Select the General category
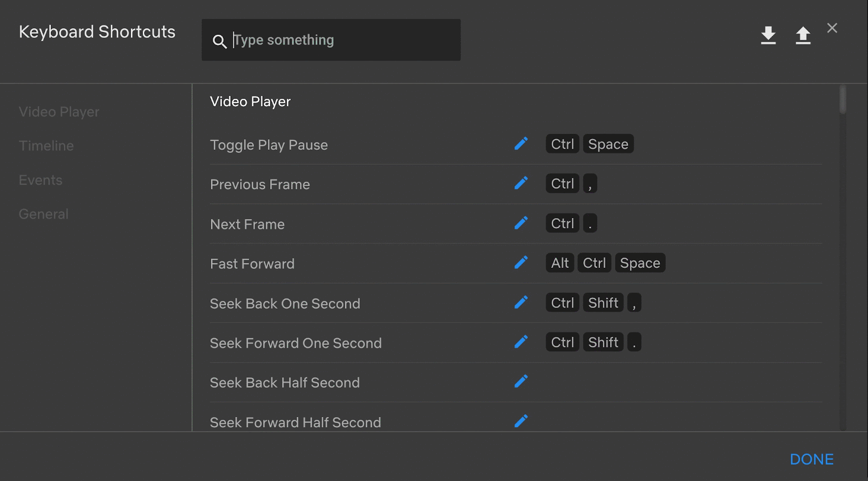 [43, 214]
